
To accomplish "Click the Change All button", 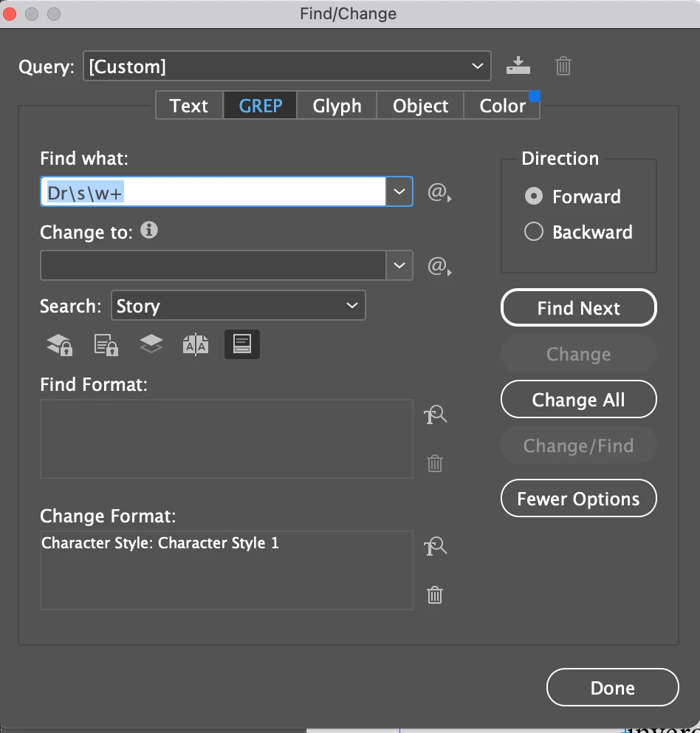I will pyautogui.click(x=578, y=399).
